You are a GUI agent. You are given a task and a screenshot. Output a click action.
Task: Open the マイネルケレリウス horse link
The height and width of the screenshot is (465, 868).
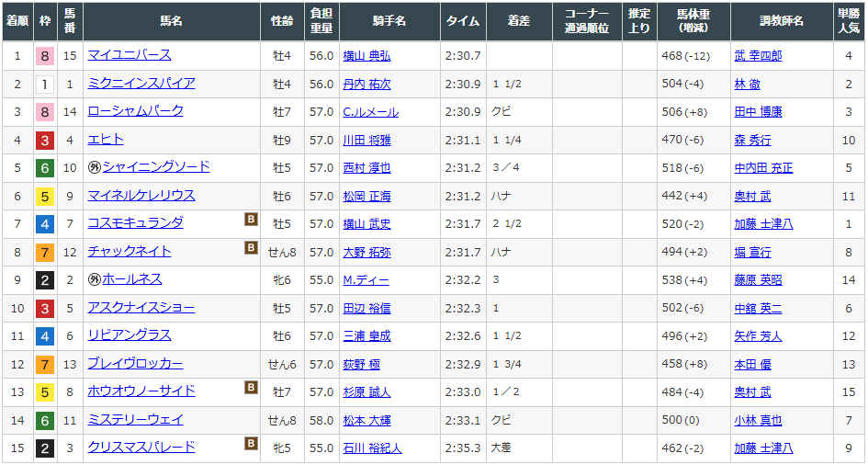tap(141, 195)
